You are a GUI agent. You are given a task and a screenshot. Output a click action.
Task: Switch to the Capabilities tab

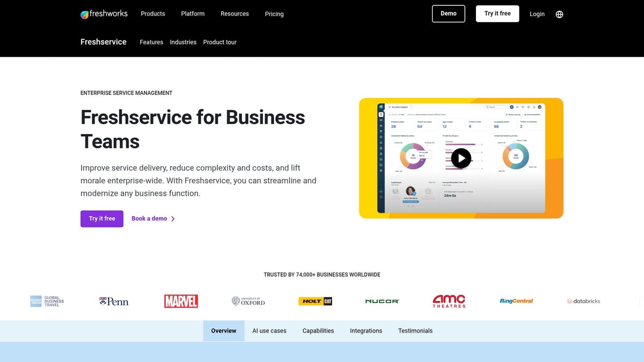tap(318, 331)
